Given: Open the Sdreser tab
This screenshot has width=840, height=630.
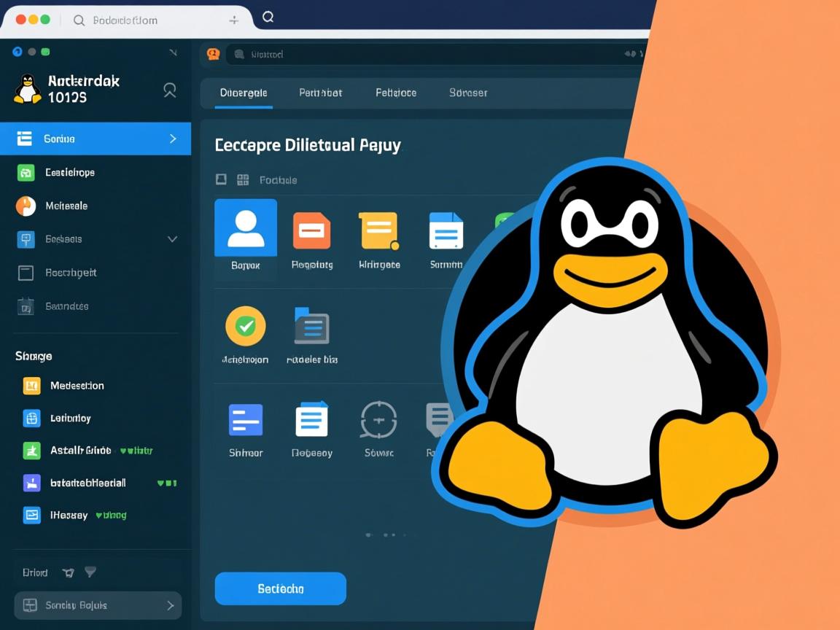Looking at the screenshot, I should [468, 93].
